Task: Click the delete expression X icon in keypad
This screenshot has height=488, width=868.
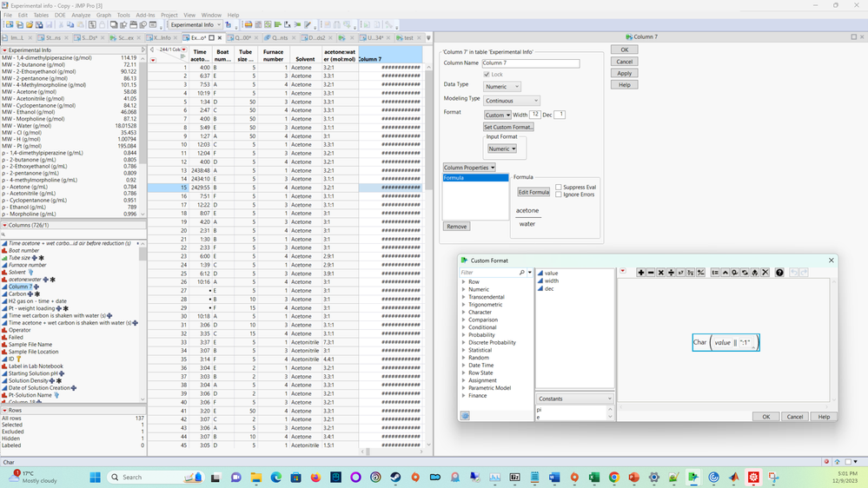Action: 765,273
